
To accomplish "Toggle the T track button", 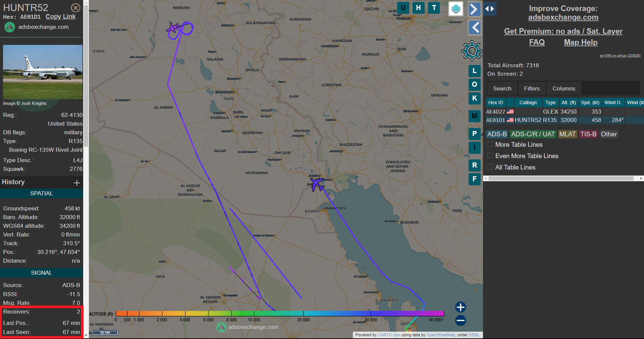I will [434, 8].
